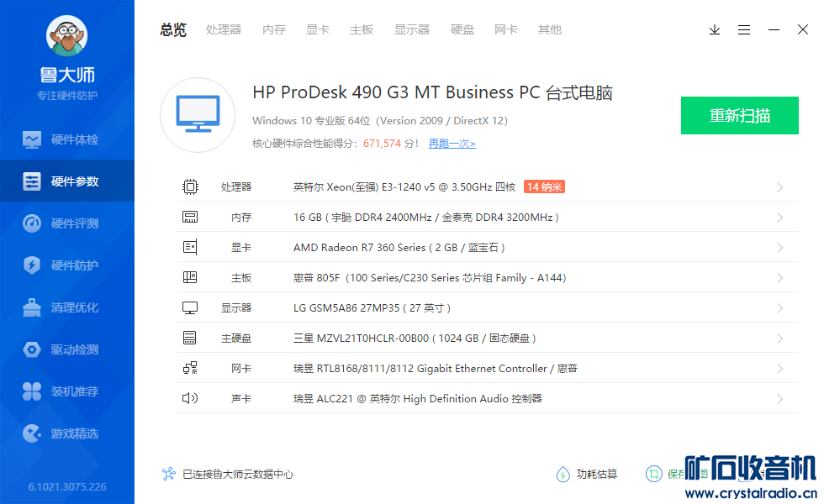The width and height of the screenshot is (824, 504).
Task: Close the Lu Dashi window
Action: click(802, 30)
